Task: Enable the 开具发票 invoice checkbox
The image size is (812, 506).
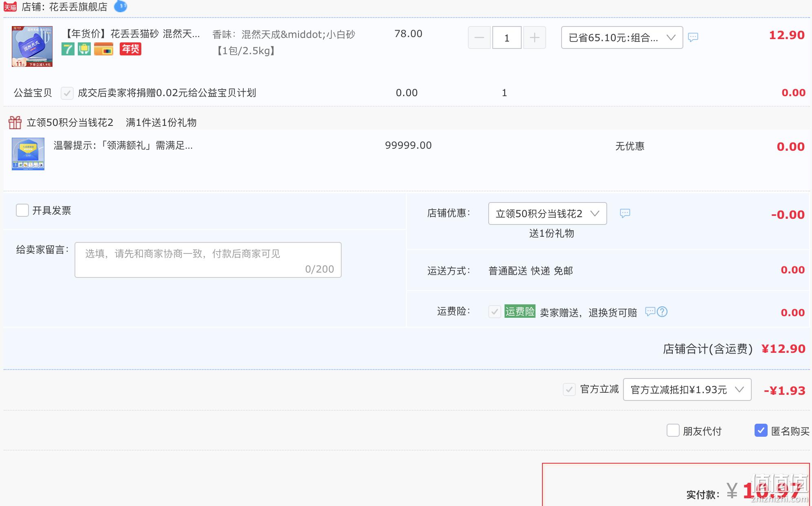Action: click(x=22, y=211)
